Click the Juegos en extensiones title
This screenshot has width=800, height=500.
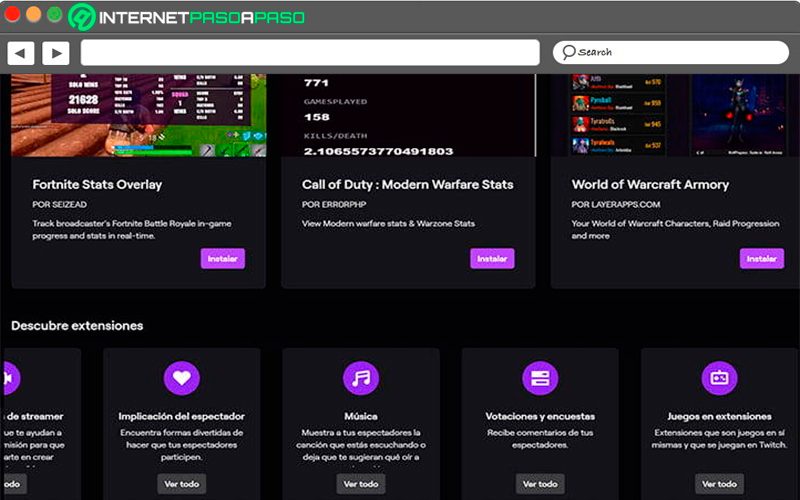coord(719,416)
